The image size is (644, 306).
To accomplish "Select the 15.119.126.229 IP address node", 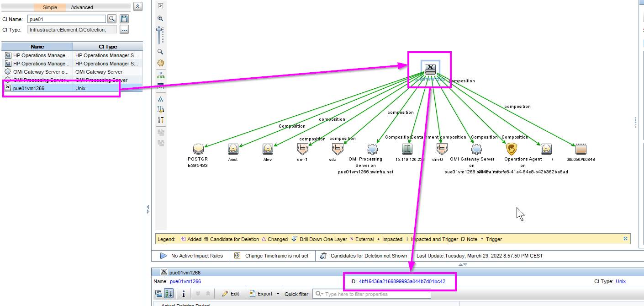I will coord(407,149).
